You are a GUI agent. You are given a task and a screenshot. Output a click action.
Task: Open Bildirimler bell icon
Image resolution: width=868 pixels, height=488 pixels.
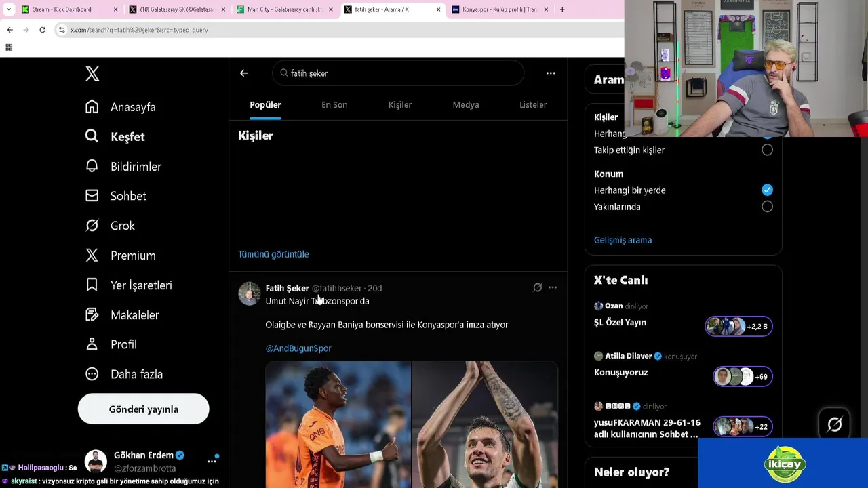pyautogui.click(x=92, y=166)
